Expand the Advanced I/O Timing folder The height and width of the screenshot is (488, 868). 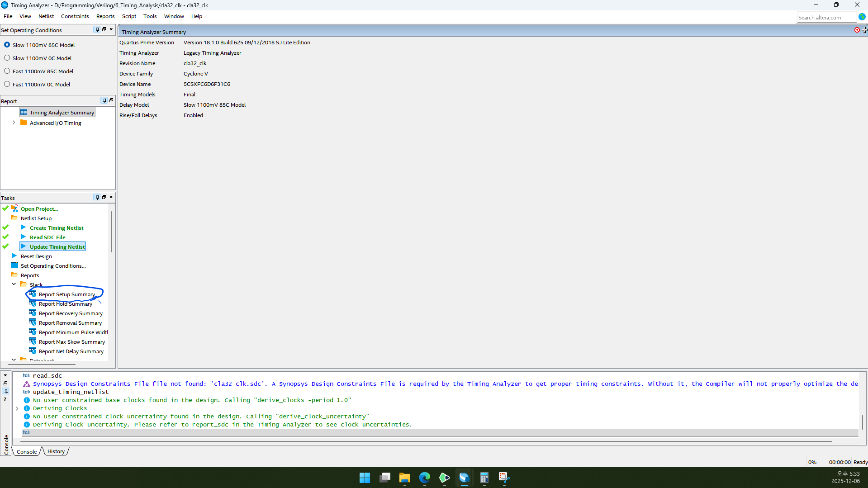(14, 123)
